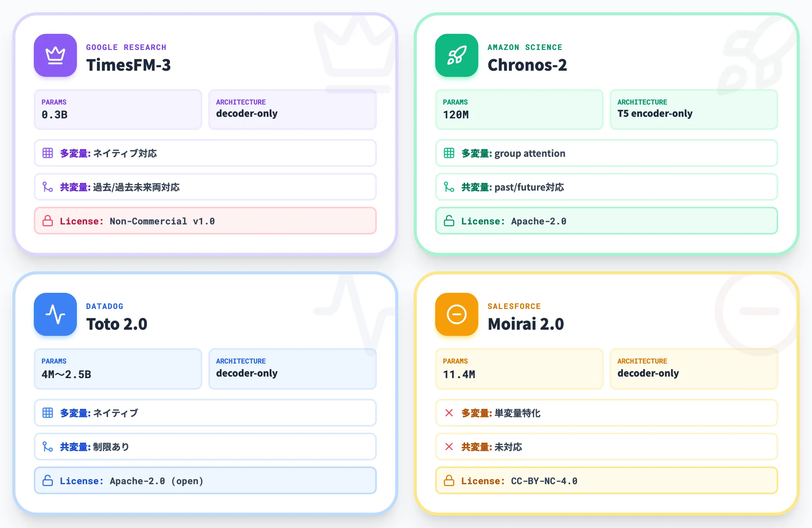This screenshot has width=812, height=528.
Task: Click the grid icon in TimesFM-3 多変量 row
Action: pos(48,153)
